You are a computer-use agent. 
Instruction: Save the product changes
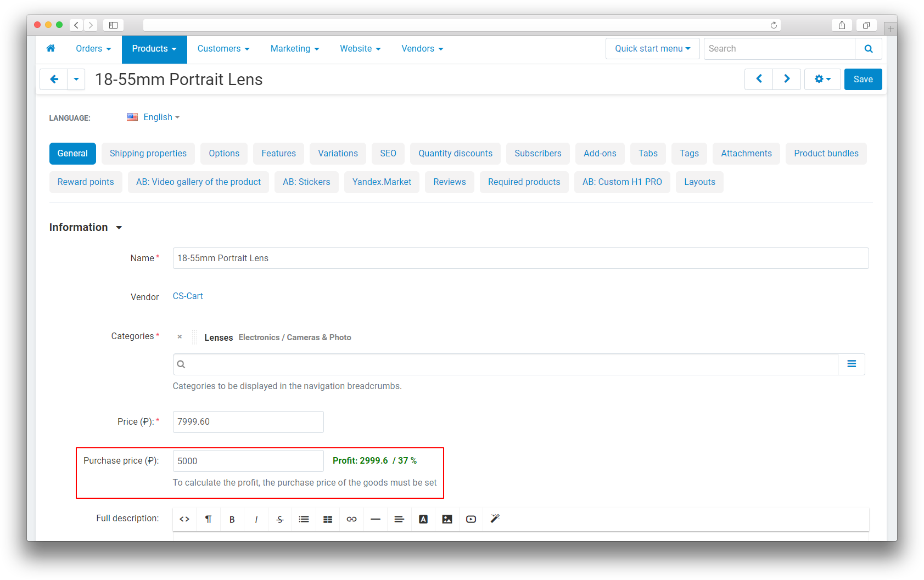click(x=863, y=79)
